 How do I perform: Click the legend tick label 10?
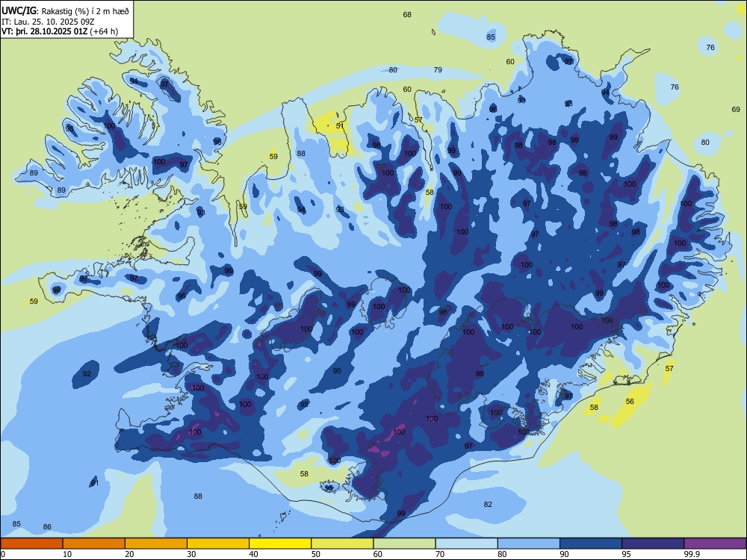click(67, 554)
